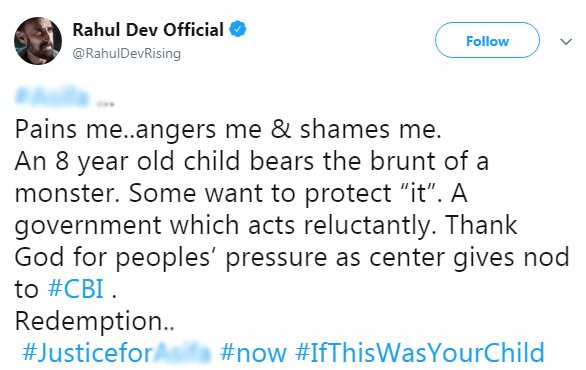Open the @RahulDevRising handle link

[126, 53]
